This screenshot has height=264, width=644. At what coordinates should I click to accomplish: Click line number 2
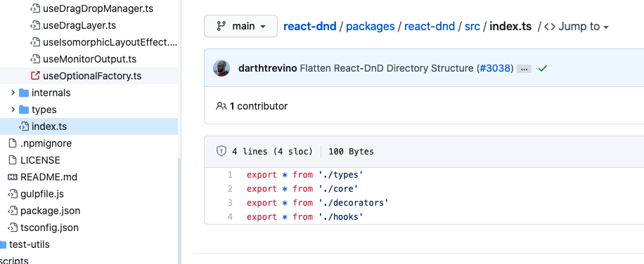[230, 189]
